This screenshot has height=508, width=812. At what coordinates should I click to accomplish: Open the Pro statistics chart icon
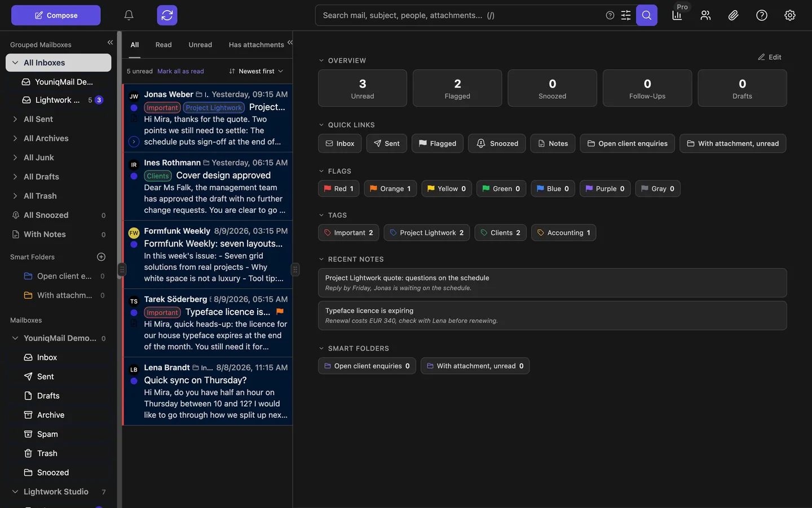(677, 15)
